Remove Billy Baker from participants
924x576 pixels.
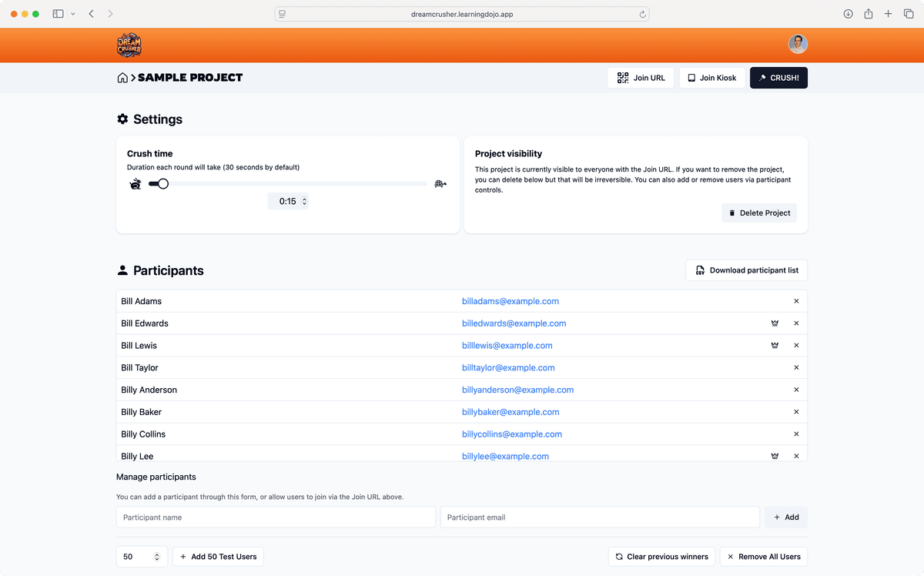point(796,412)
